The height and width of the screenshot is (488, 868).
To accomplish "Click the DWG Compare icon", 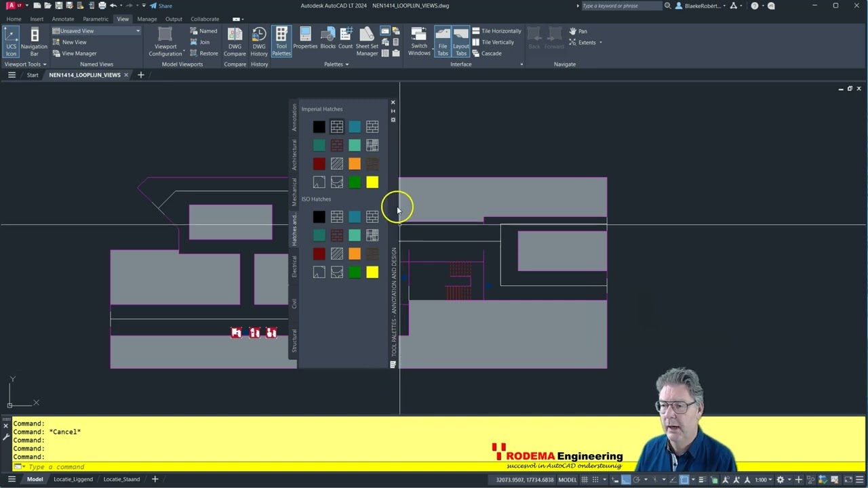I will [x=235, y=42].
